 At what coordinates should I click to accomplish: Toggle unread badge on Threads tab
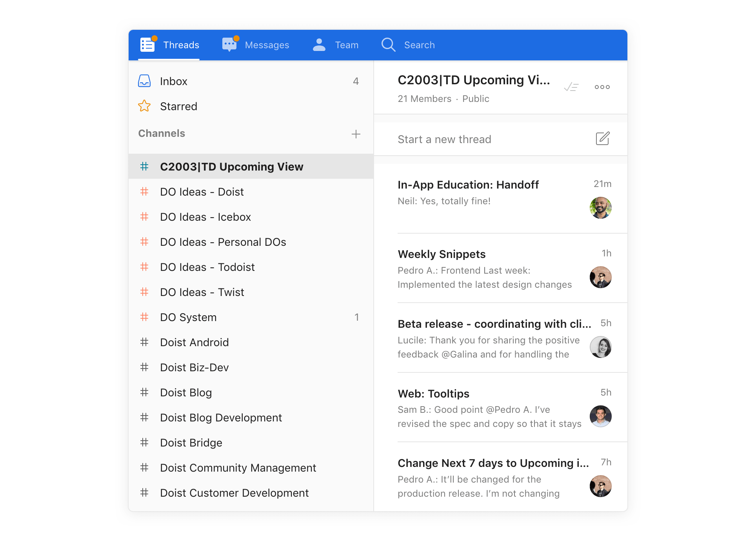(155, 38)
